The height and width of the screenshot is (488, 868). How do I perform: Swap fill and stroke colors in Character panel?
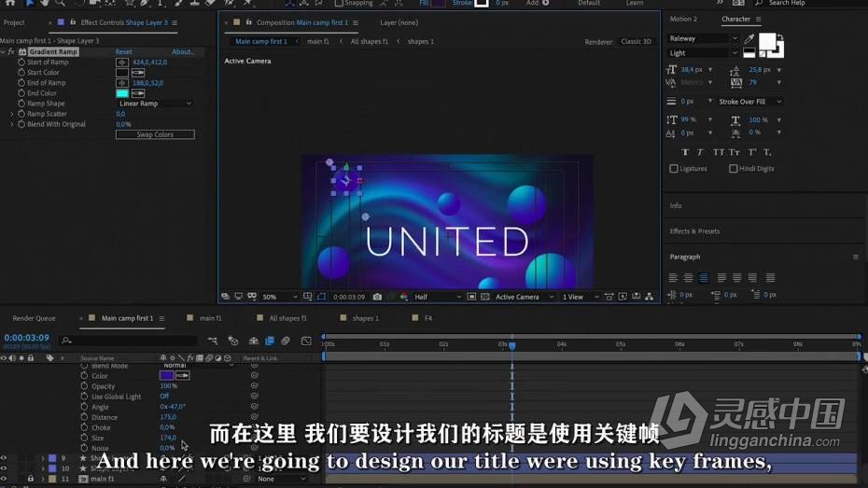pos(779,37)
